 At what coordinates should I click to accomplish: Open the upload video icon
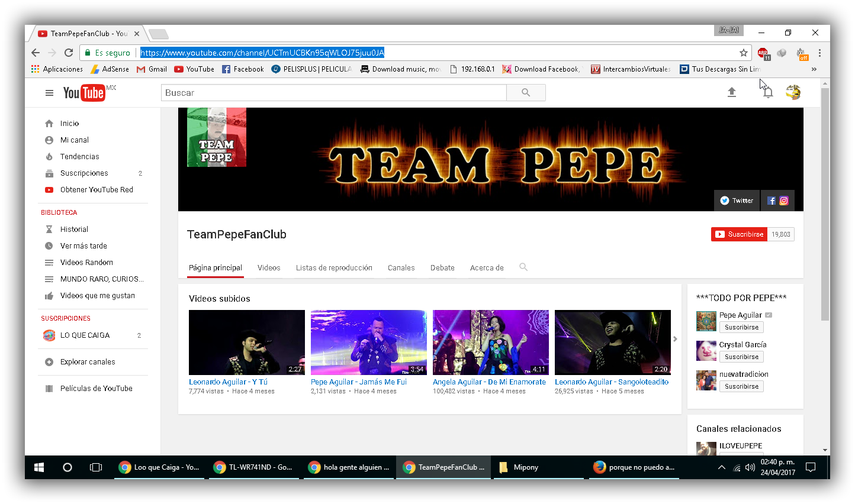coord(732,92)
